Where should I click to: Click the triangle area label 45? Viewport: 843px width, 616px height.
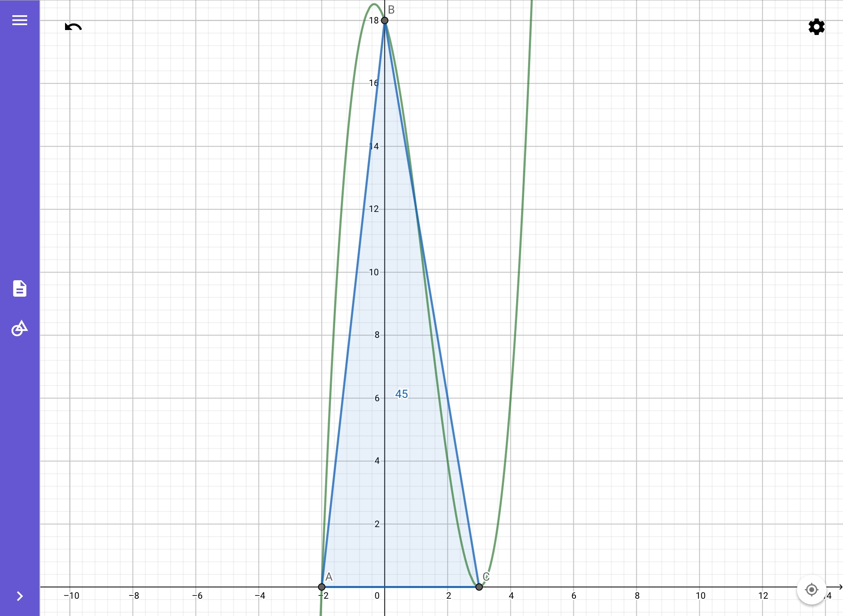click(x=401, y=394)
